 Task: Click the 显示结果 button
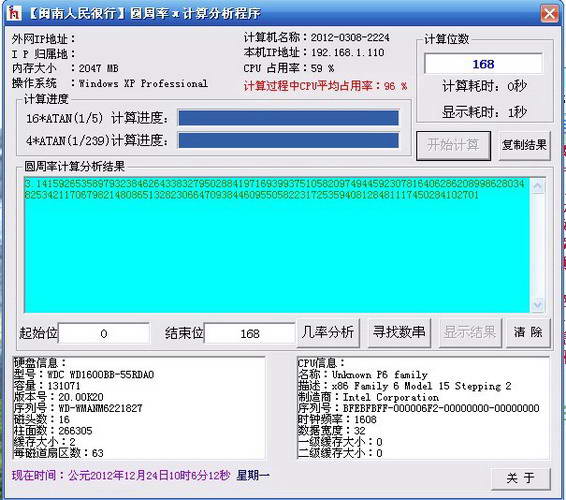pos(470,332)
